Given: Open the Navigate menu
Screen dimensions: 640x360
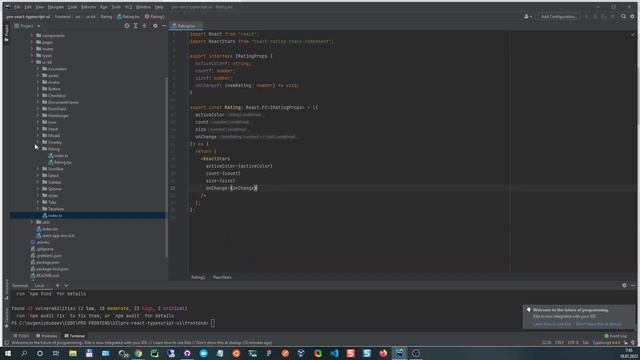Looking at the screenshot, I should [56, 7].
